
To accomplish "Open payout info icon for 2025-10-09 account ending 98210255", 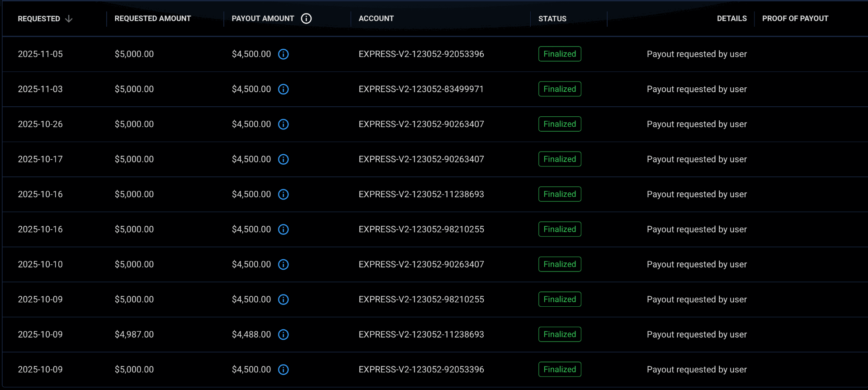I will pyautogui.click(x=283, y=300).
